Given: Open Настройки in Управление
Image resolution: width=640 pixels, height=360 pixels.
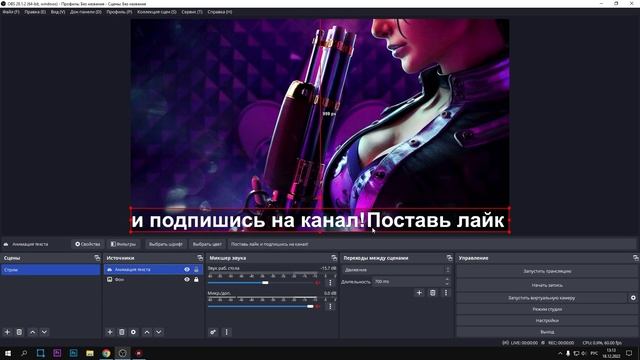Looking at the screenshot, I should [x=547, y=320].
